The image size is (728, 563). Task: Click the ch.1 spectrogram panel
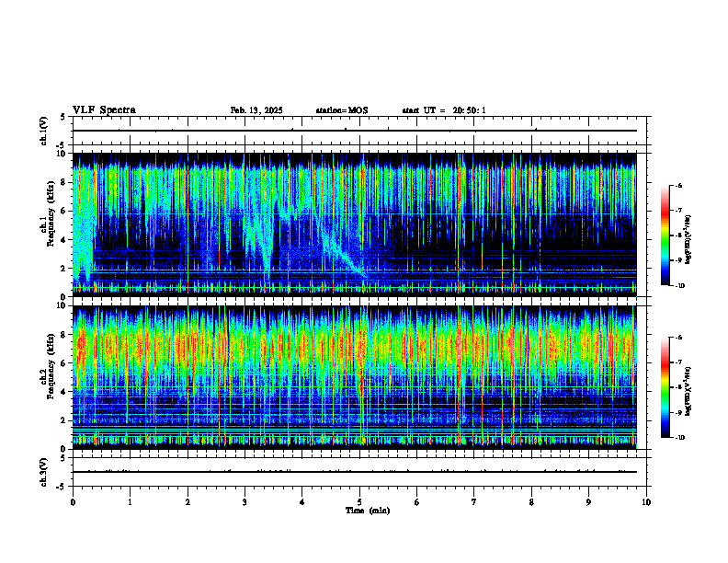click(354, 224)
